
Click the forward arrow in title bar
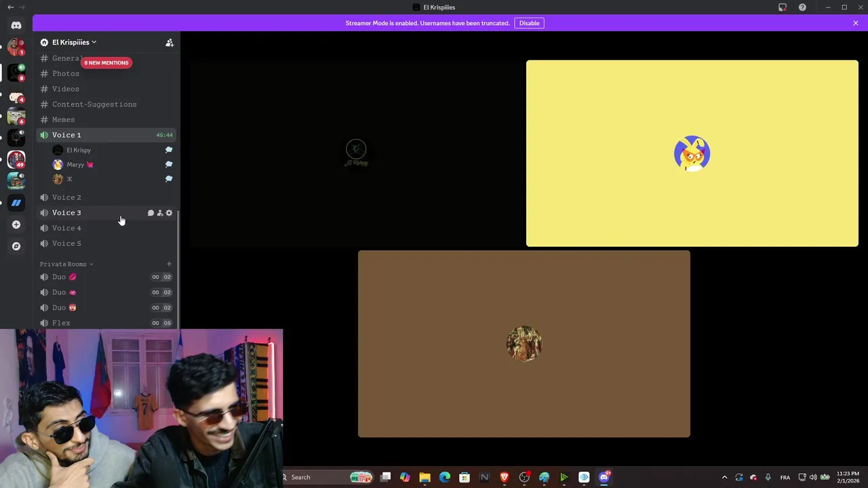[x=22, y=7]
